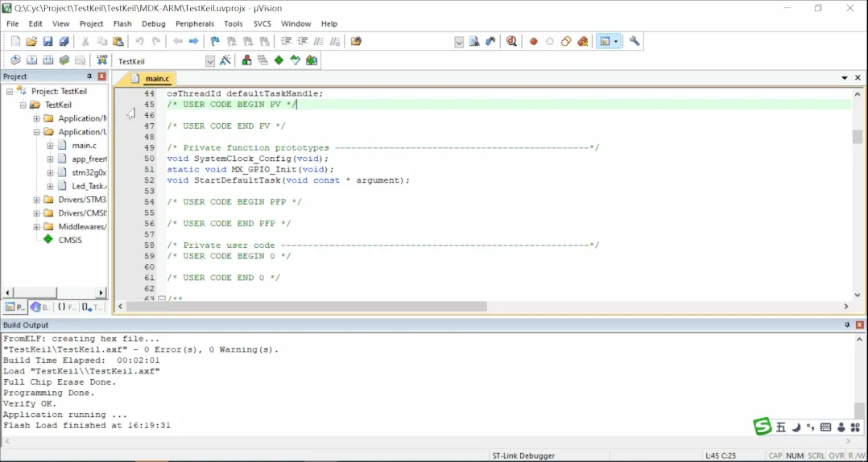868x462 pixels.
Task: Select stm32g0x file in project tree
Action: click(x=89, y=172)
